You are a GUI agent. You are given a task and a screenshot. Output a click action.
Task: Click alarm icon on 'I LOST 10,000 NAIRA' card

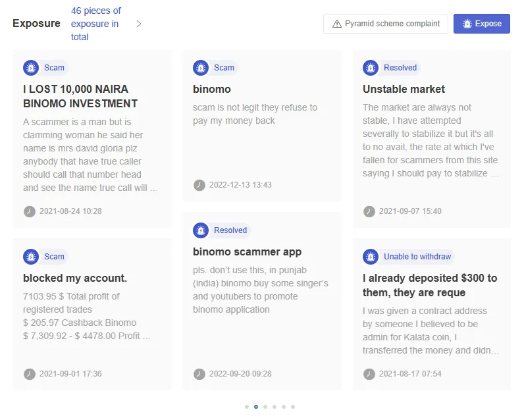31,68
